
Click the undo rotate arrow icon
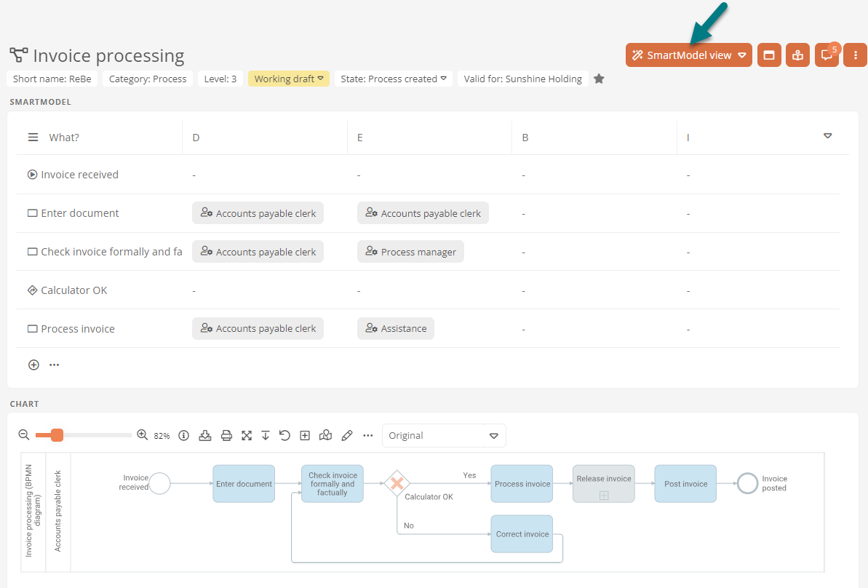pyautogui.click(x=284, y=435)
